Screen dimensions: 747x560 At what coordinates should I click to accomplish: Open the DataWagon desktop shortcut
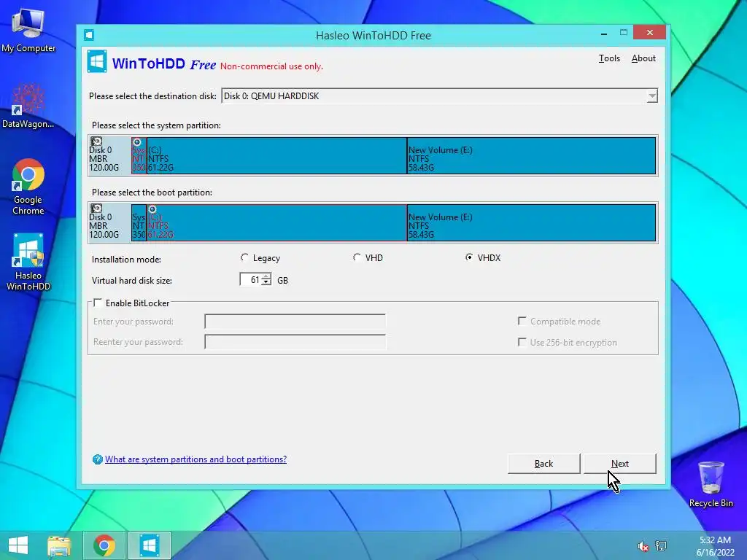[28, 106]
